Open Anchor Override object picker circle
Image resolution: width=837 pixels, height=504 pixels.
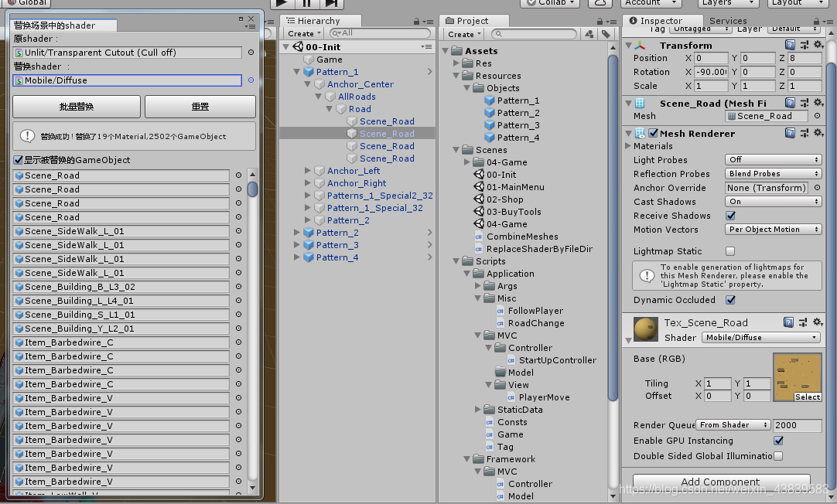[817, 188]
